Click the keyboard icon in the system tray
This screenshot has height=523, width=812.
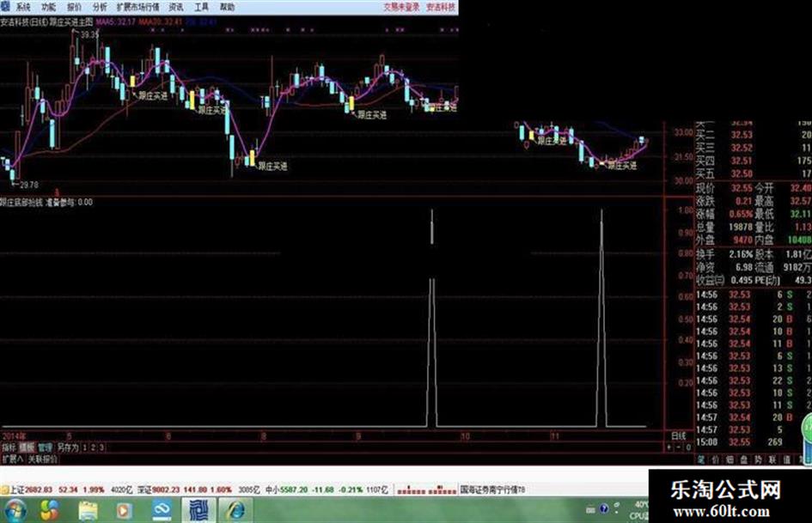[591, 510]
